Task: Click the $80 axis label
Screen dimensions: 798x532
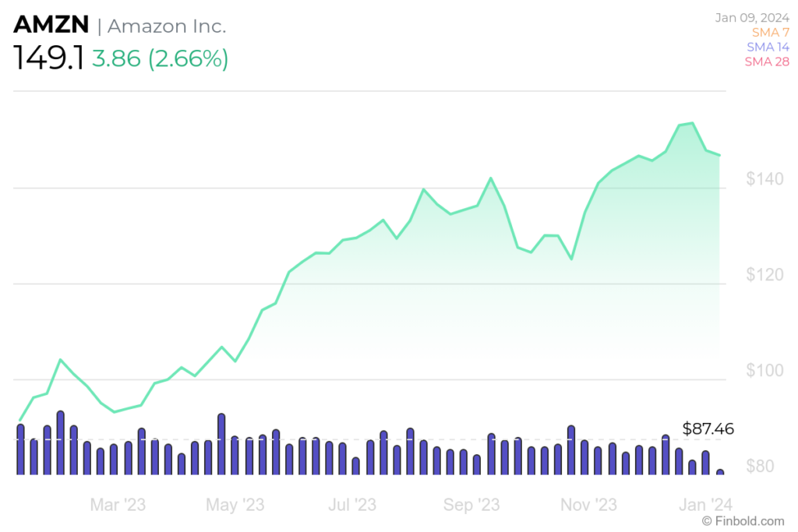Action: (760, 466)
